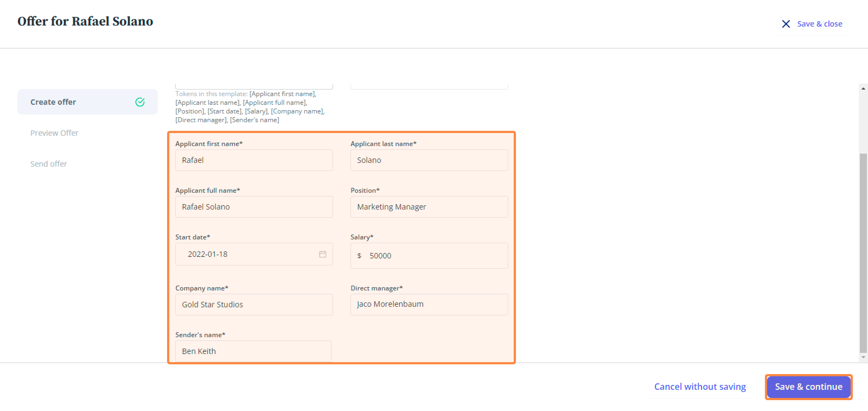
Task: Click the 'Company name*' label
Action: coord(202,288)
